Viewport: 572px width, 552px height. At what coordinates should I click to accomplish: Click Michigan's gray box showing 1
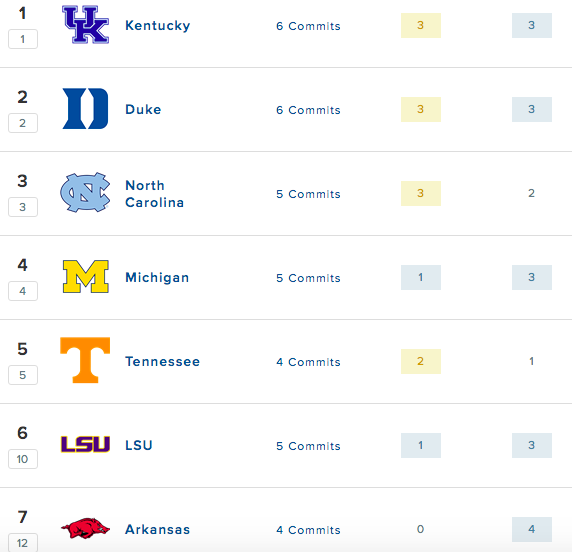click(x=421, y=277)
